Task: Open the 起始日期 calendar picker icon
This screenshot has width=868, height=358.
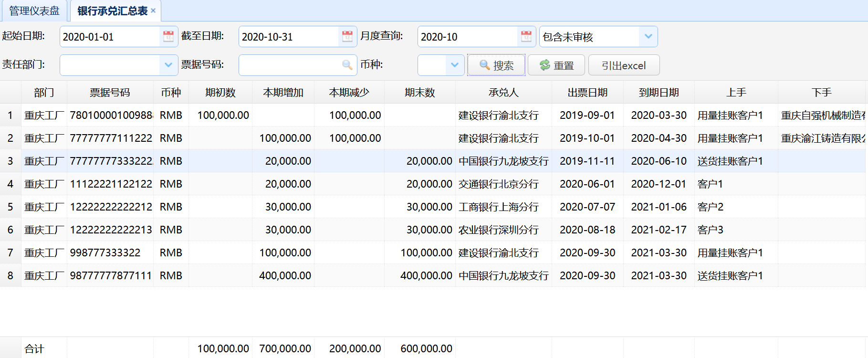Action: (168, 36)
